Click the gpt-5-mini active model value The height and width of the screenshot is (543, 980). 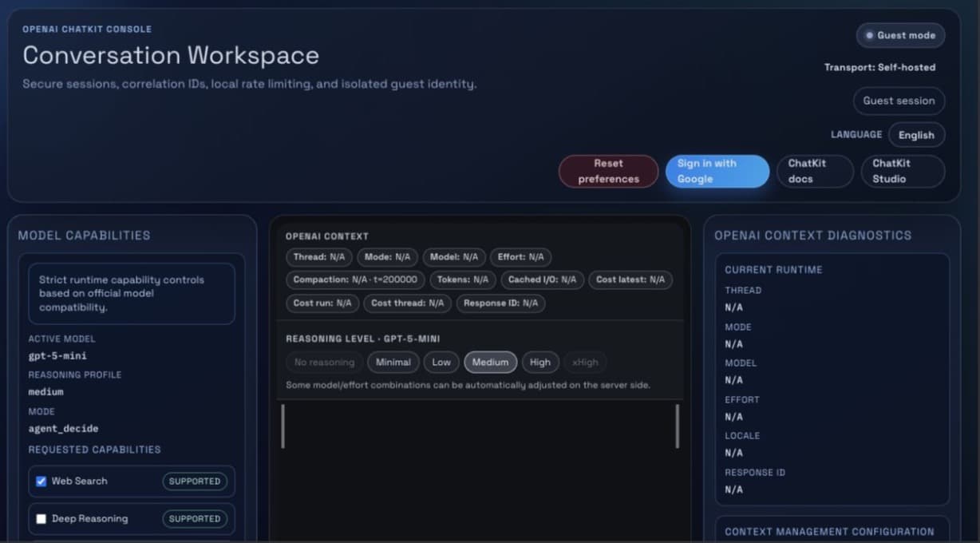coord(57,355)
